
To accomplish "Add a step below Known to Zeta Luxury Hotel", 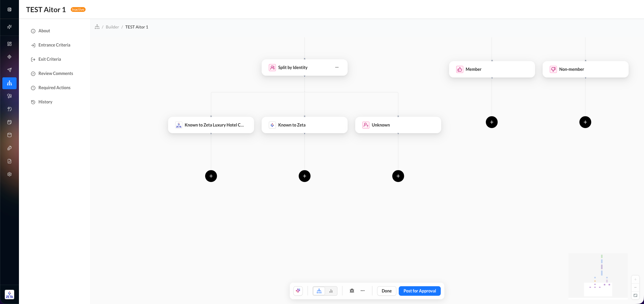I will point(211,176).
